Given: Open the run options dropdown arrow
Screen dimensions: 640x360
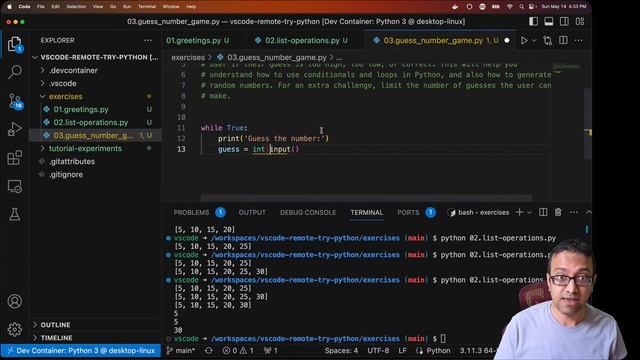Looking at the screenshot, I should pyautogui.click(x=533, y=40).
